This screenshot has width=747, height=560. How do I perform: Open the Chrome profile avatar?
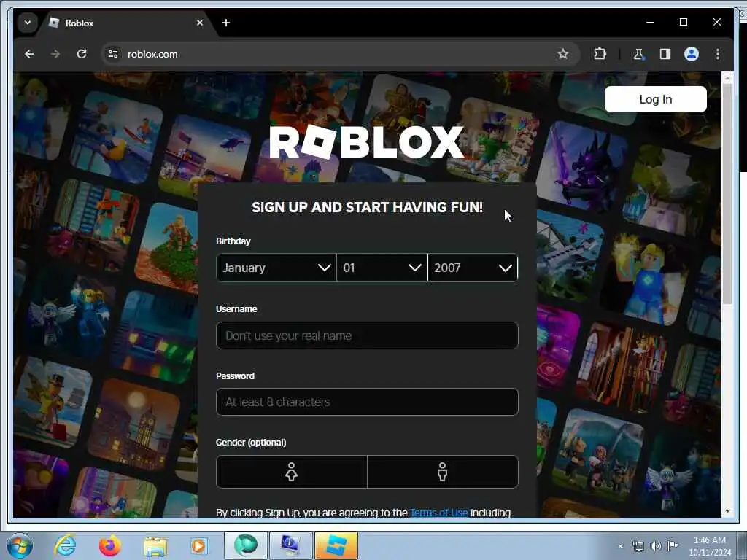pos(692,54)
